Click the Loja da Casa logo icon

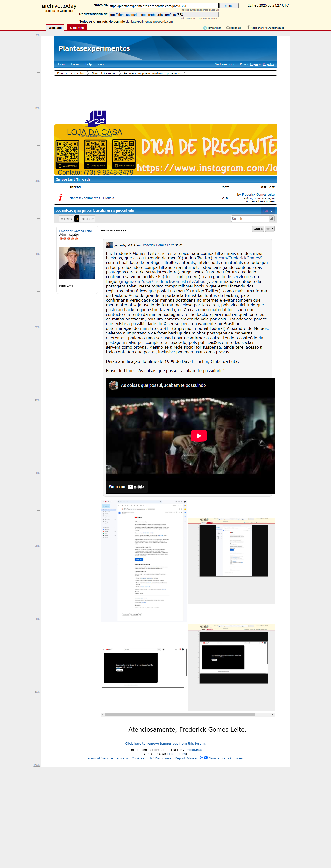coord(96,119)
